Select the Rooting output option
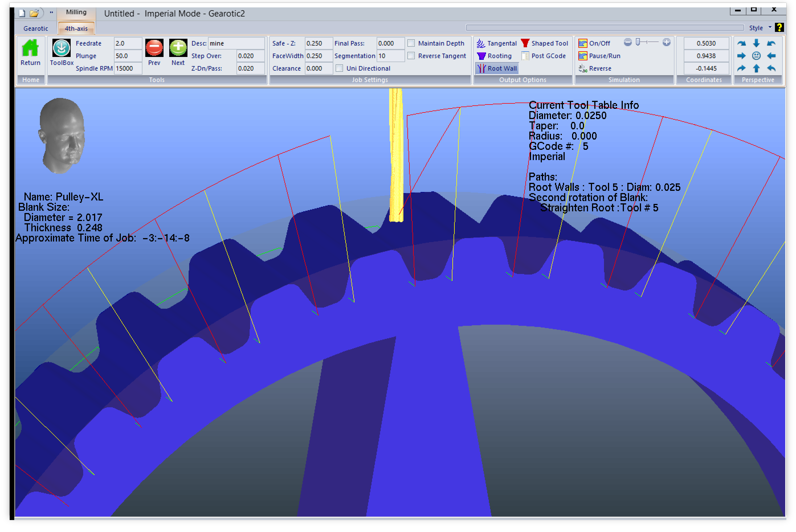796x532 pixels. 494,56
